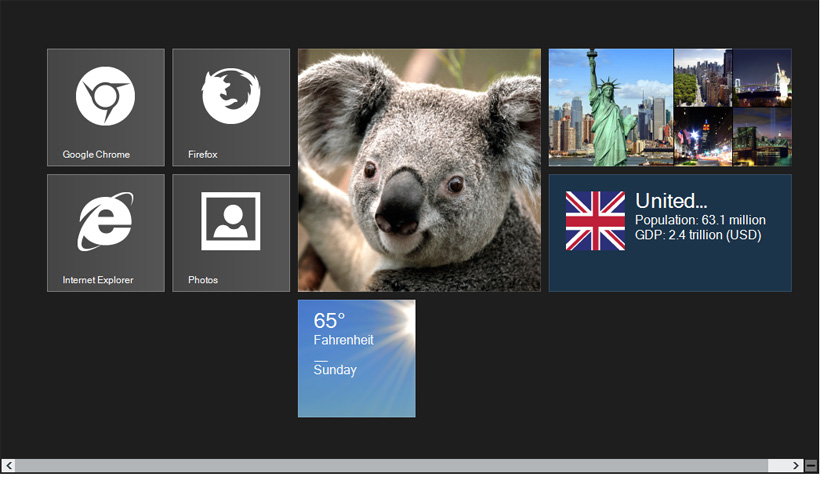Open the night bridge thumbnail

762,137
